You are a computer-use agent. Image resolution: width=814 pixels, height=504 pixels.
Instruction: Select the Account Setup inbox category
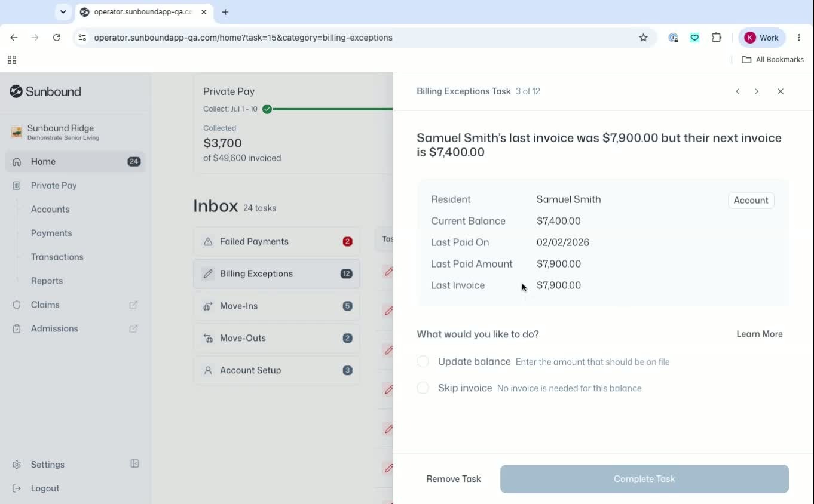click(277, 370)
